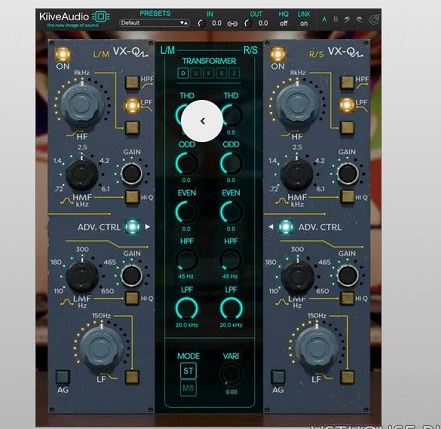441x429 pixels.
Task: Enable the HPF button on L/M module
Action: point(132,82)
